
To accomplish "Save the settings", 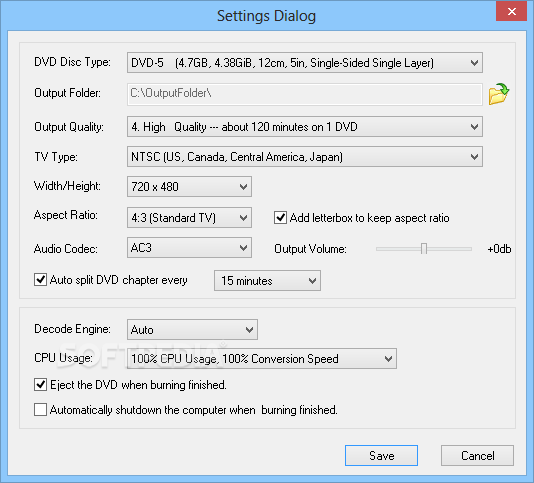I will [x=381, y=455].
